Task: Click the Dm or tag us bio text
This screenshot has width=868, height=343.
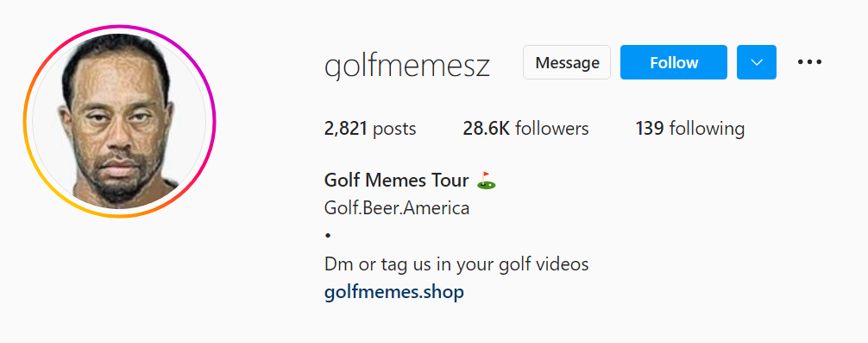Action: click(x=456, y=264)
